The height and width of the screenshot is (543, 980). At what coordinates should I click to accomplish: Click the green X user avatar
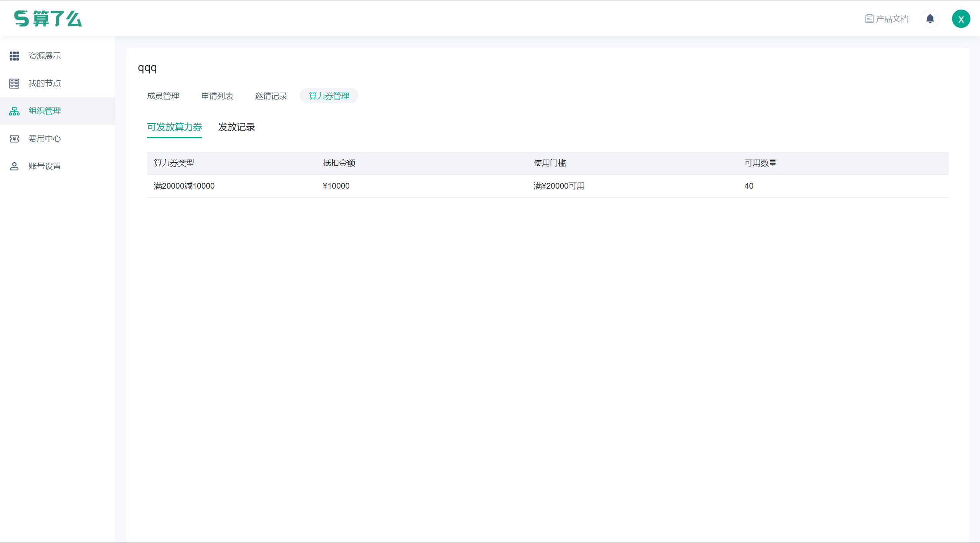pyautogui.click(x=961, y=19)
